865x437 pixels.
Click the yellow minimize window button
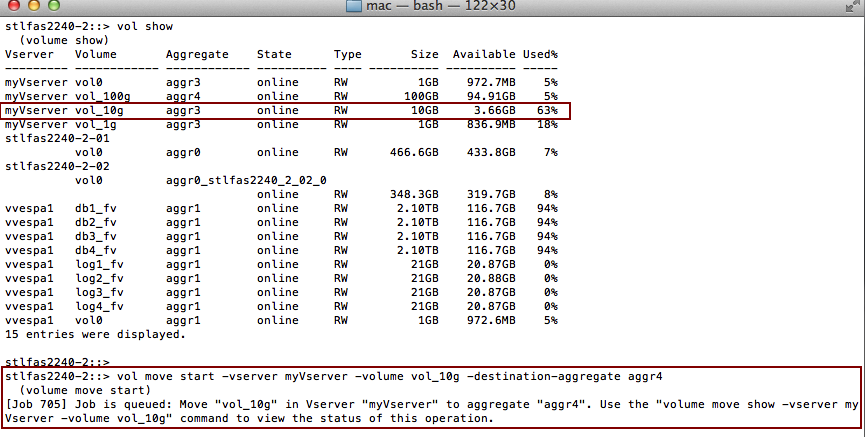34,5
